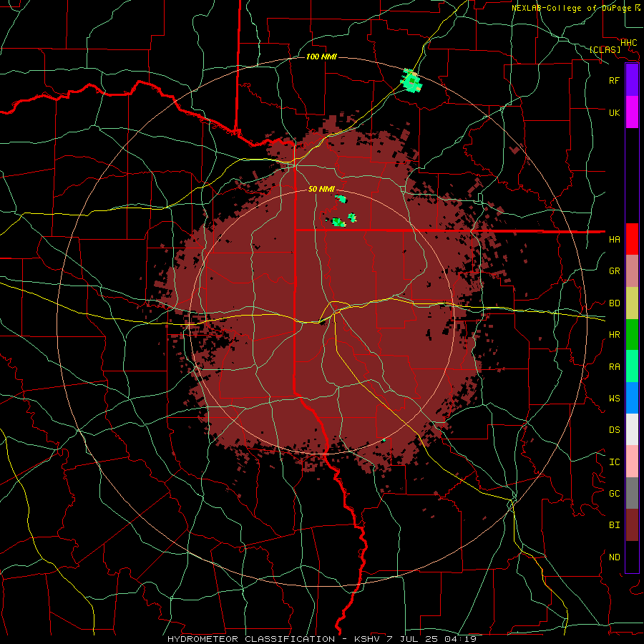
Task: Click the GC gray legend swatch
Action: [632, 493]
